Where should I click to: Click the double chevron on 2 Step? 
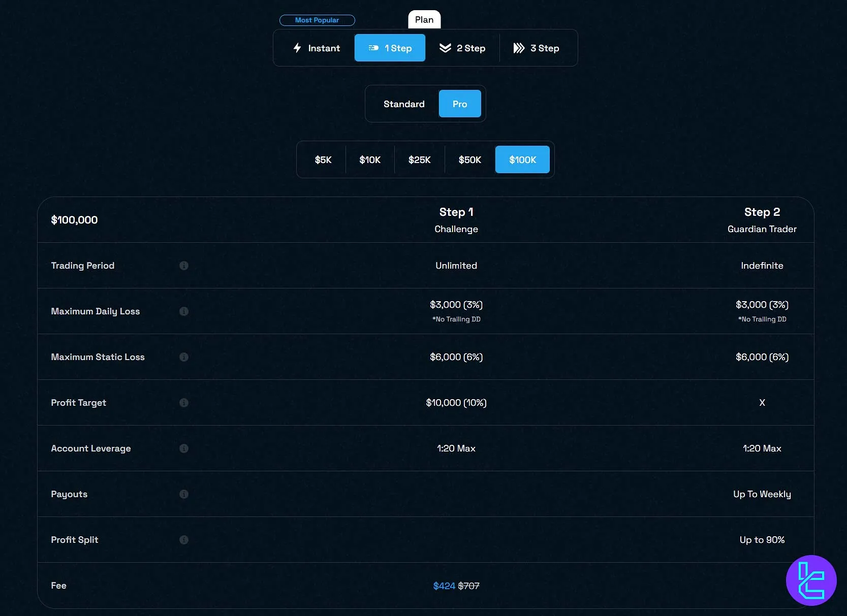coord(445,48)
